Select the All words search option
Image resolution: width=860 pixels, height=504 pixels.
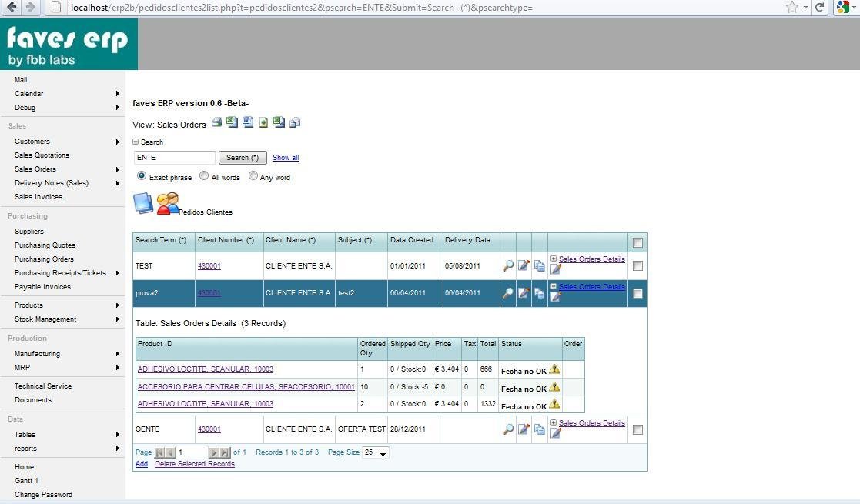pyautogui.click(x=203, y=175)
